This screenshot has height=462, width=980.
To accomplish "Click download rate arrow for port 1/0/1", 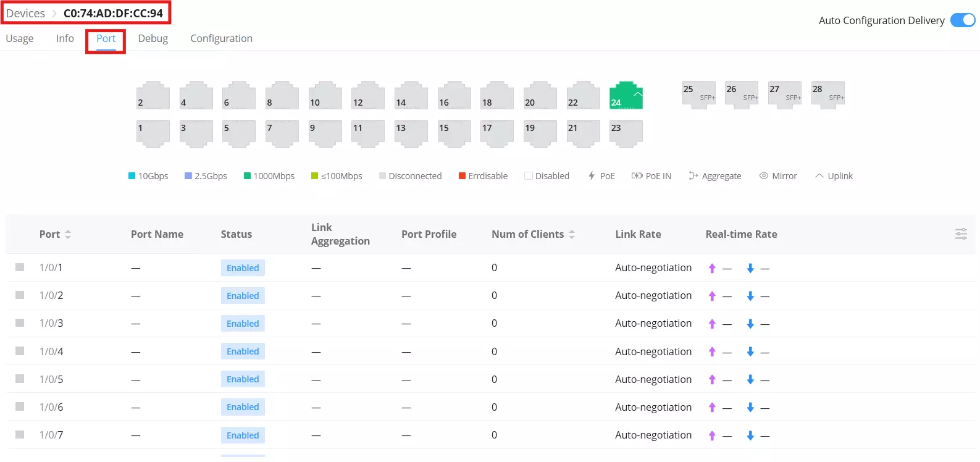I will (x=750, y=268).
